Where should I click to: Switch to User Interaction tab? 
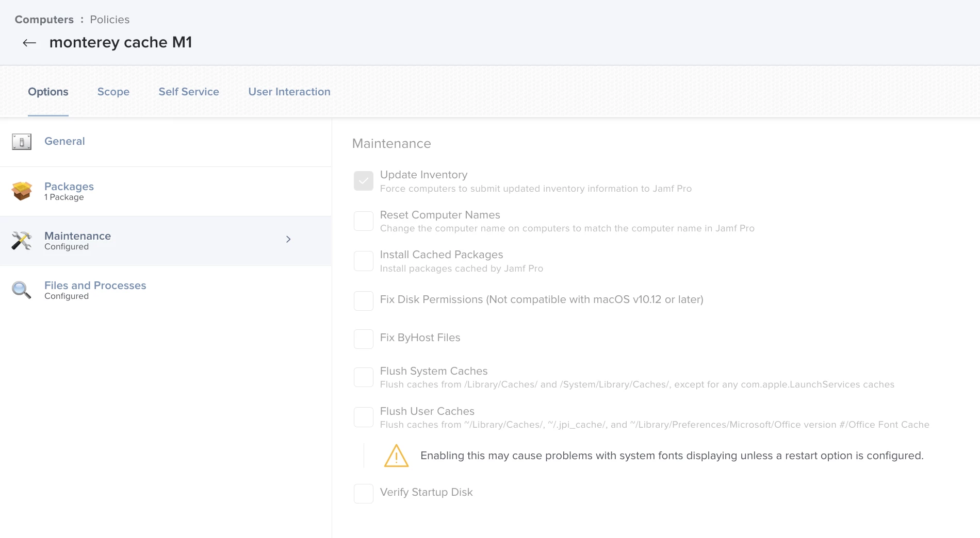click(289, 92)
